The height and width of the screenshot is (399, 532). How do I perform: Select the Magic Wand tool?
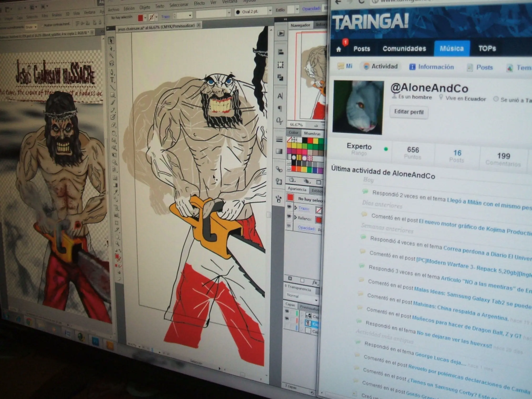tap(111, 56)
